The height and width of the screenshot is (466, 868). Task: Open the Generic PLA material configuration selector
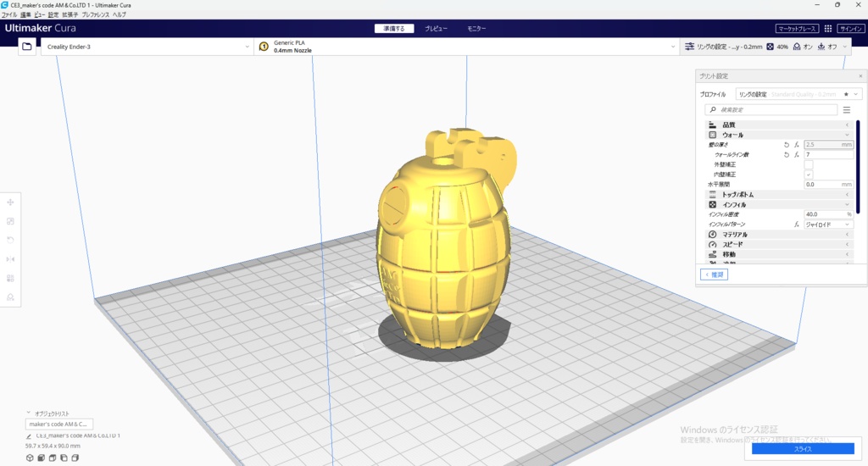(x=468, y=47)
